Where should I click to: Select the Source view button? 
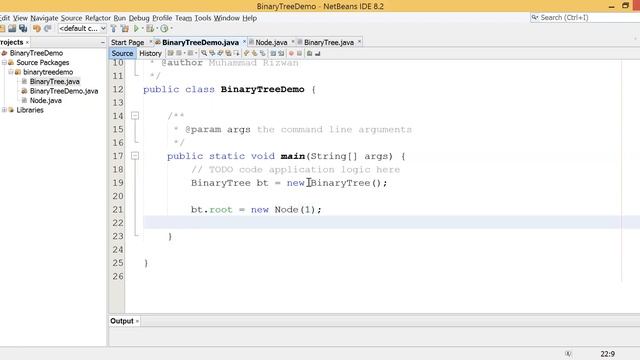pos(122,53)
